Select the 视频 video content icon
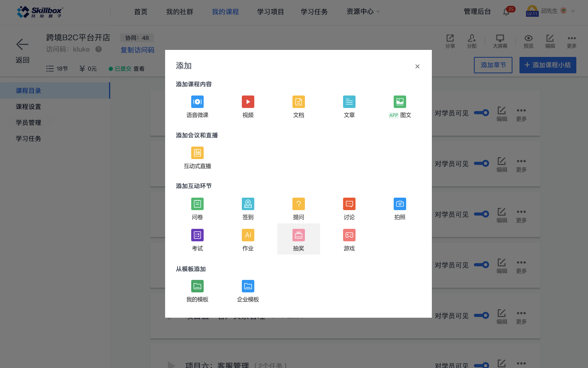The width and height of the screenshot is (588, 368). 248,102
